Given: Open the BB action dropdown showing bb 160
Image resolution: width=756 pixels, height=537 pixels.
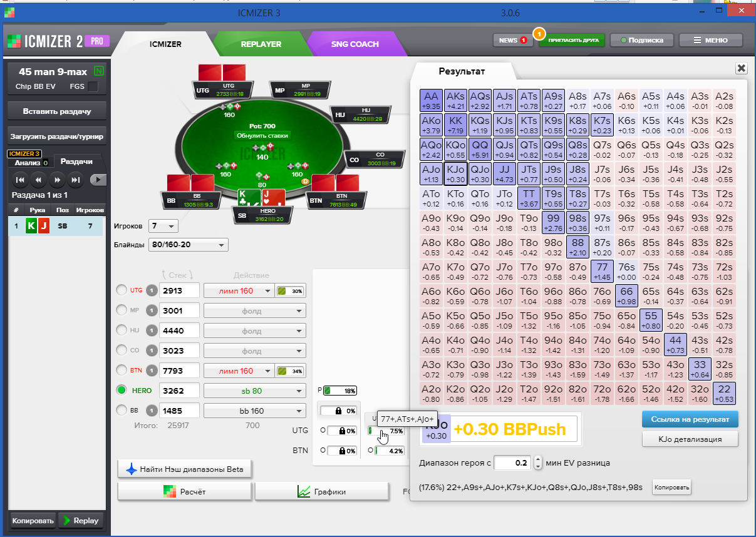Looking at the screenshot, I should (254, 411).
